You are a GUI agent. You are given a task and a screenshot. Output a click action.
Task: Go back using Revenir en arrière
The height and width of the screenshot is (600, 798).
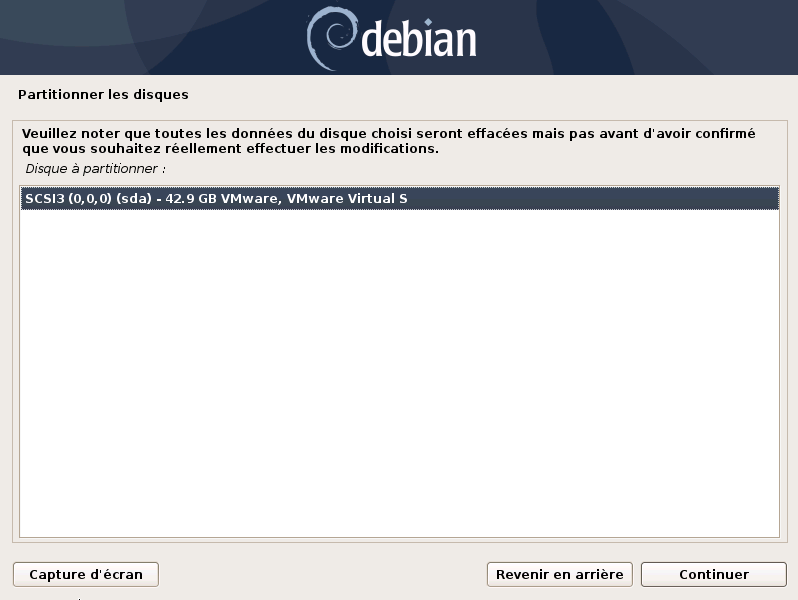559,575
